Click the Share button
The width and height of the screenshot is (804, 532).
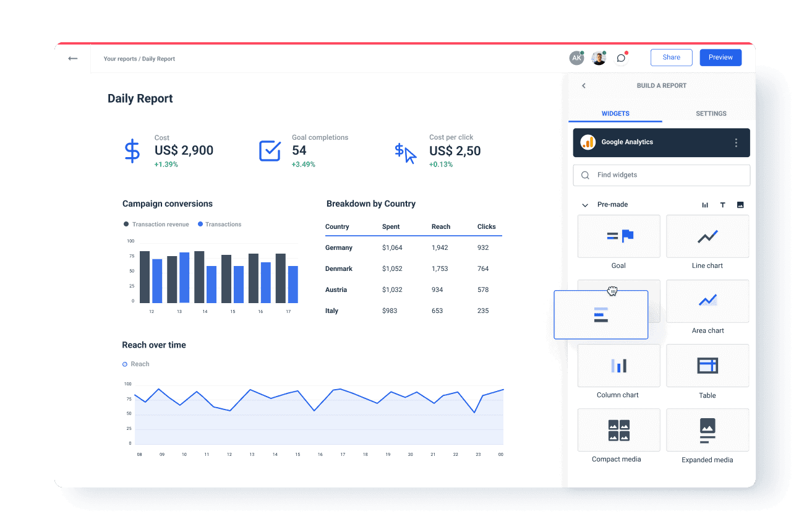[x=671, y=57]
